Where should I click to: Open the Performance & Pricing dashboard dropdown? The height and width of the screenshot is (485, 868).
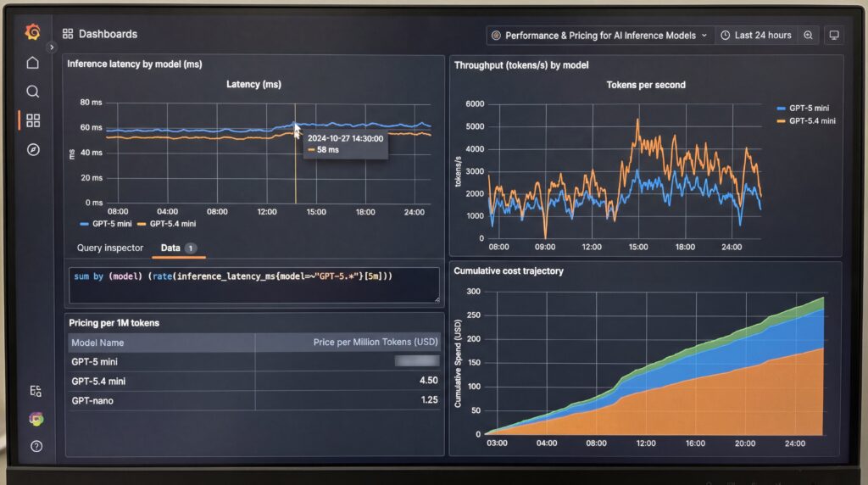(599, 36)
